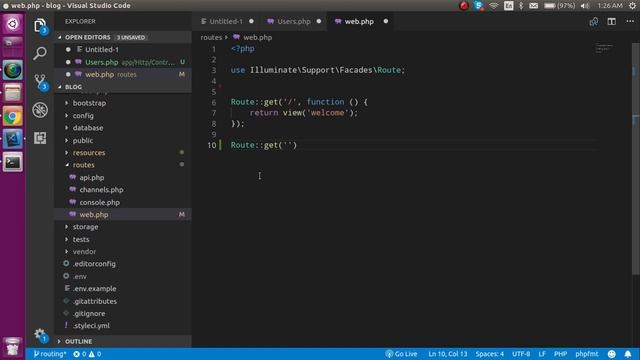Expand the vendor folder
This screenshot has width=640, height=360.
pos(123,251)
